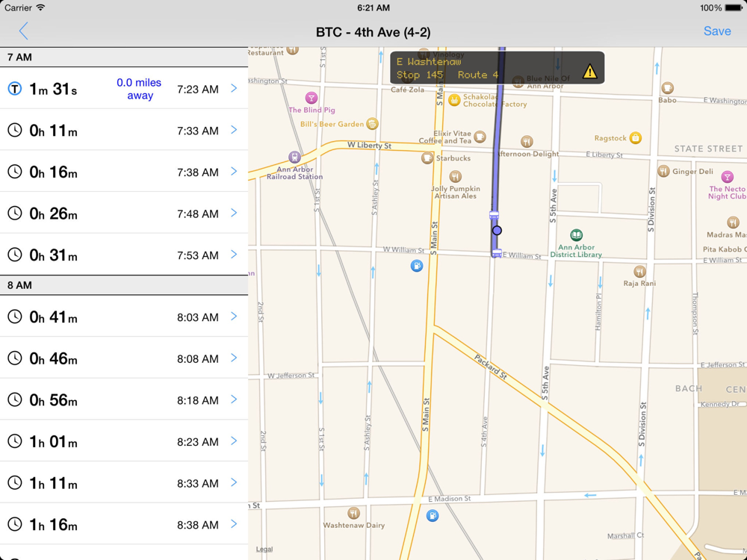
Task: Tap the battery indicator in status bar
Action: point(734,7)
